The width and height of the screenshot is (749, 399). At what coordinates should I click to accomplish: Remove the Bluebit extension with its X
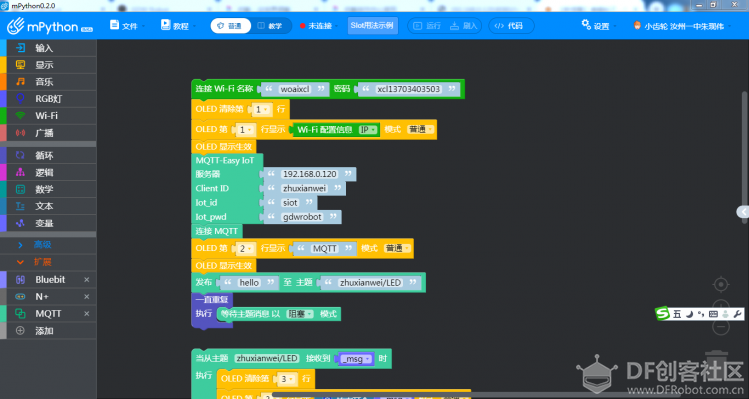[x=86, y=280]
